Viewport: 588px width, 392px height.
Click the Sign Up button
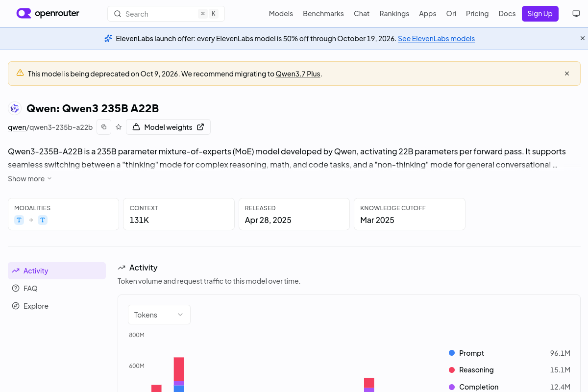point(540,14)
